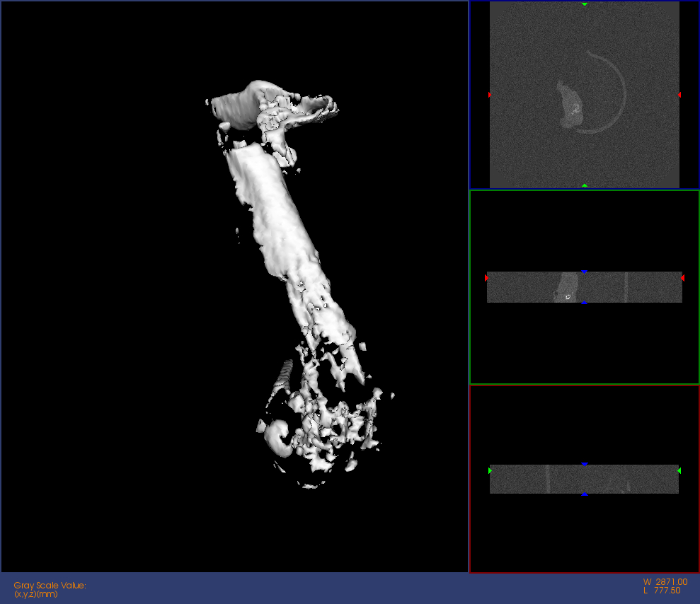This screenshot has height=604, width=700.
Task: Click left green marker in red-bordered view
Action: (x=490, y=470)
